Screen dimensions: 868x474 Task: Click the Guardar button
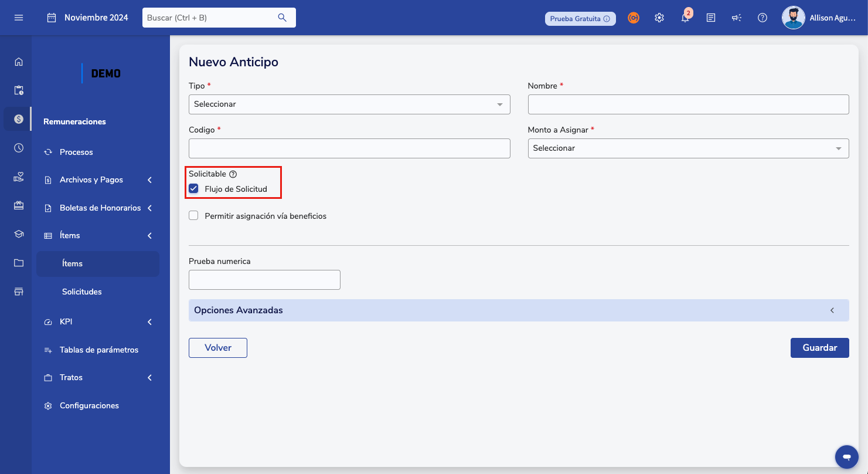point(819,348)
